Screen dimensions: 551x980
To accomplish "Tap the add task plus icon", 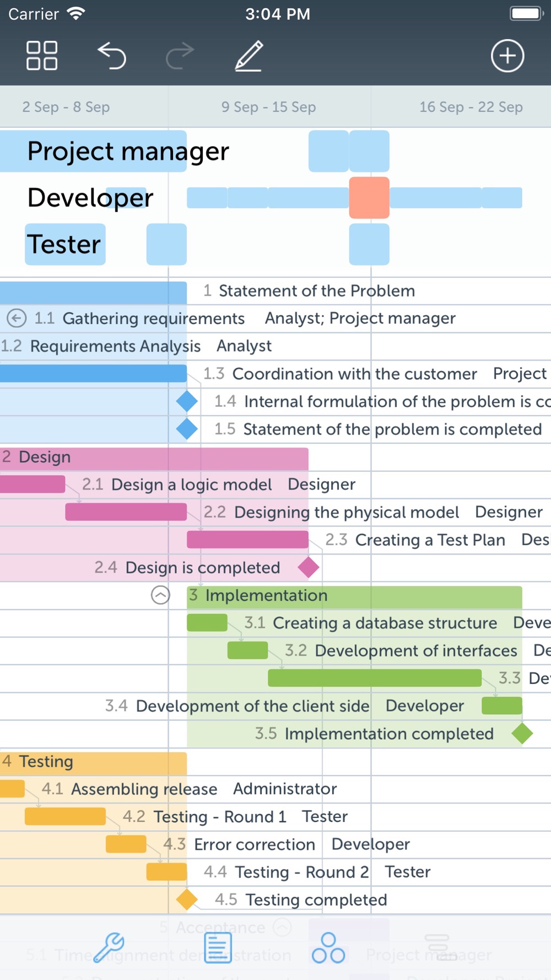I will [x=507, y=56].
